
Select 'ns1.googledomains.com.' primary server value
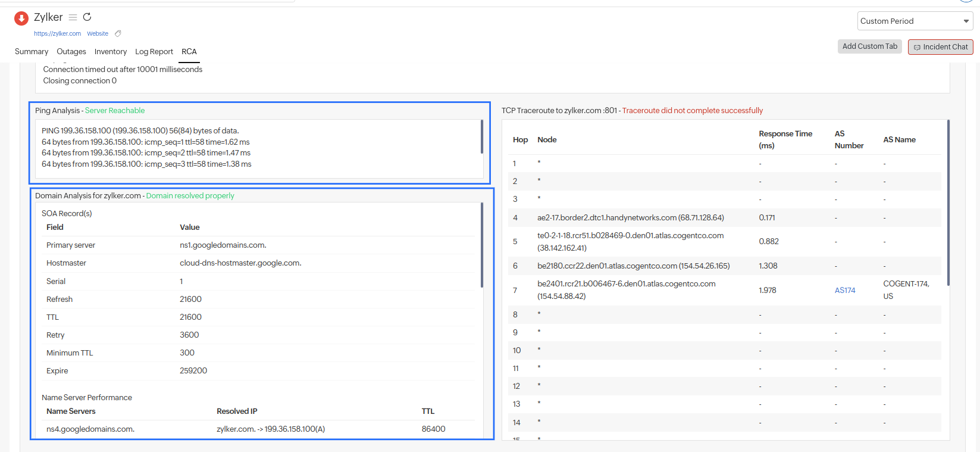pyautogui.click(x=223, y=245)
